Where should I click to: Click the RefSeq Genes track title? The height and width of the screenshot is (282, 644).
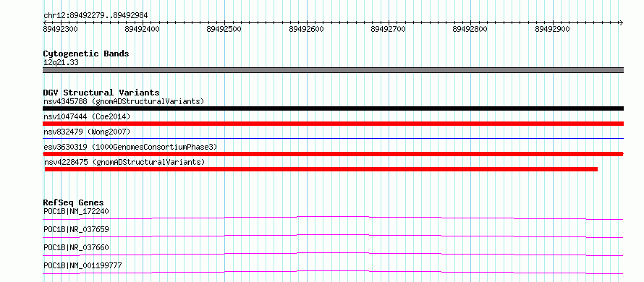[x=74, y=202]
